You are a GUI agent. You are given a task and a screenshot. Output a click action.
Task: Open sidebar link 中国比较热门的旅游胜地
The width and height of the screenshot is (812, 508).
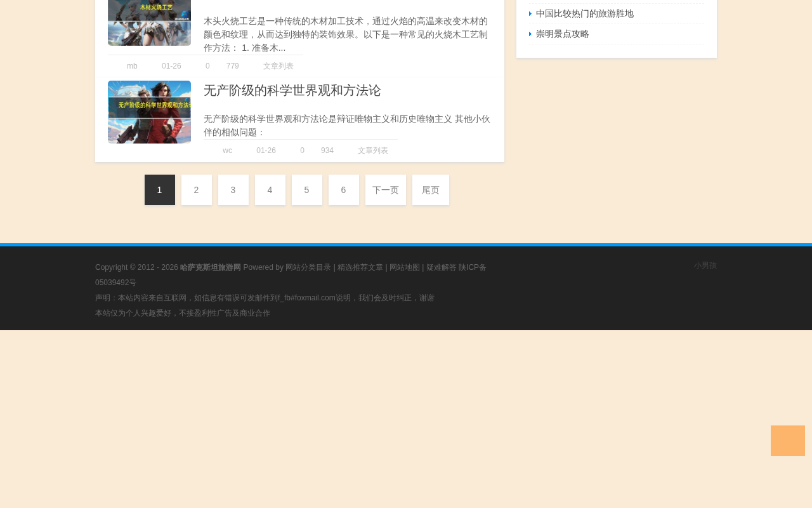point(584,13)
